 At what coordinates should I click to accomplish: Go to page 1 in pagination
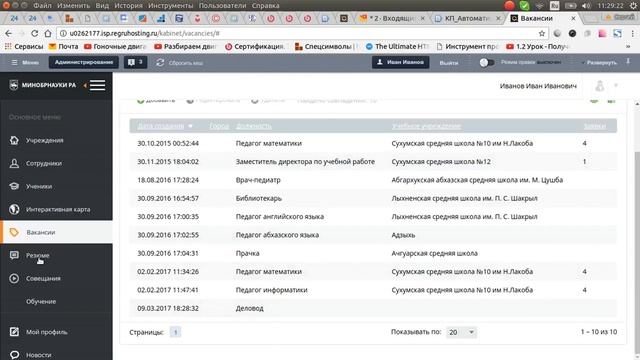tap(175, 332)
